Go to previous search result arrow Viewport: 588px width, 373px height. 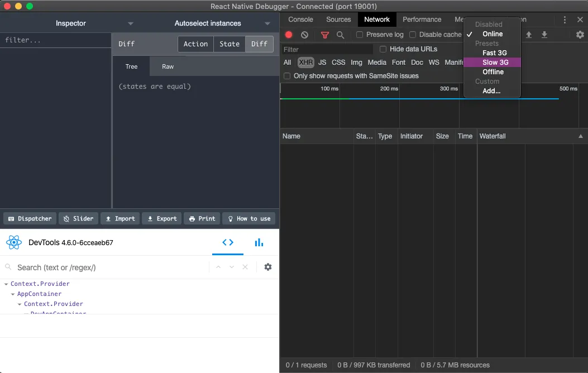click(x=218, y=267)
